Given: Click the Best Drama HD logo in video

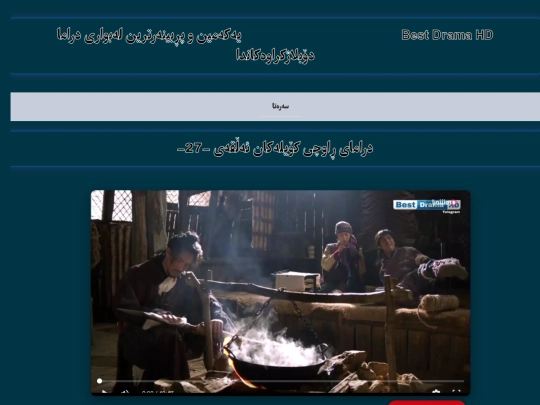Looking at the screenshot, I should point(427,205).
